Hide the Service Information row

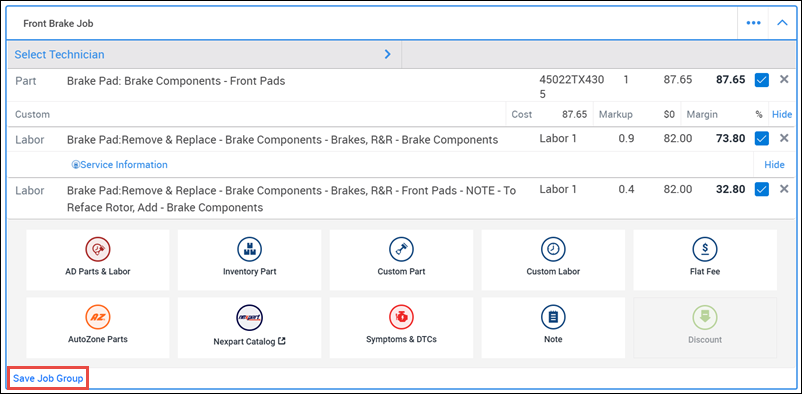pos(774,165)
